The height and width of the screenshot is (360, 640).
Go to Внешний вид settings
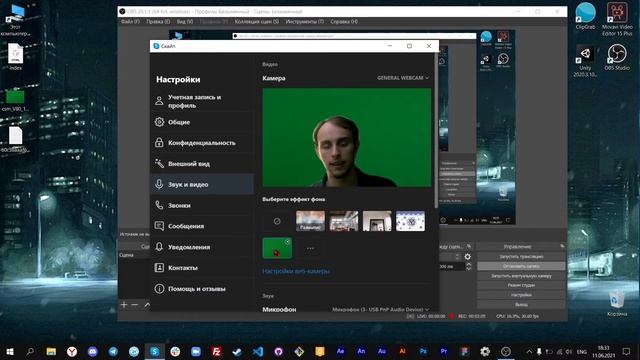point(202,164)
